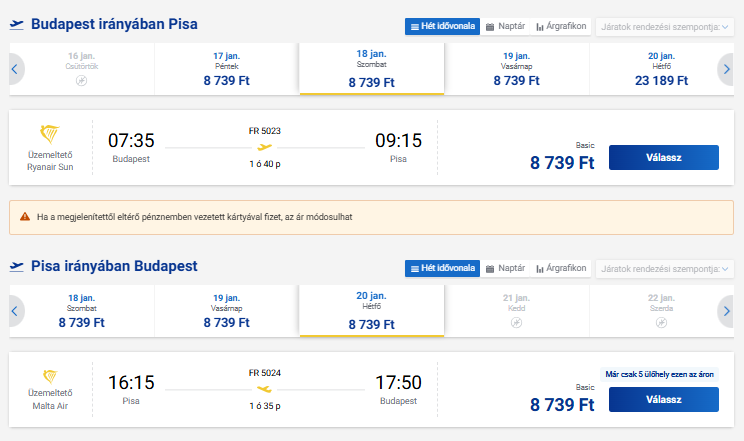Show previous dates for Budapest to Pisa
The image size is (744, 441).
16,69
